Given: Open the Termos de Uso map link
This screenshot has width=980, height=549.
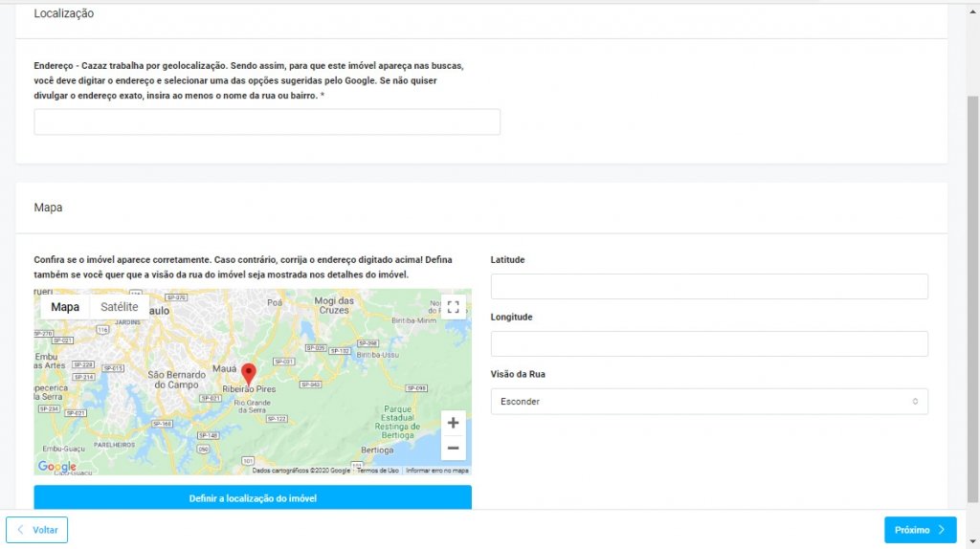Looking at the screenshot, I should [x=378, y=471].
